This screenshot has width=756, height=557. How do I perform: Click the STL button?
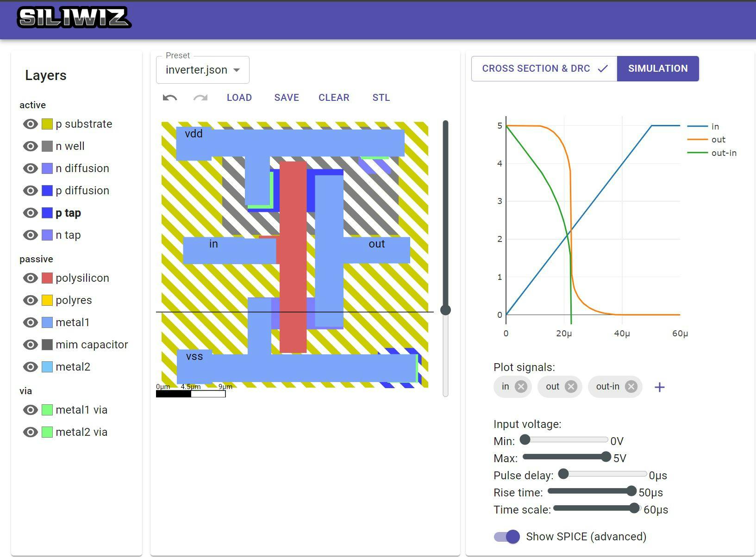coord(381,98)
